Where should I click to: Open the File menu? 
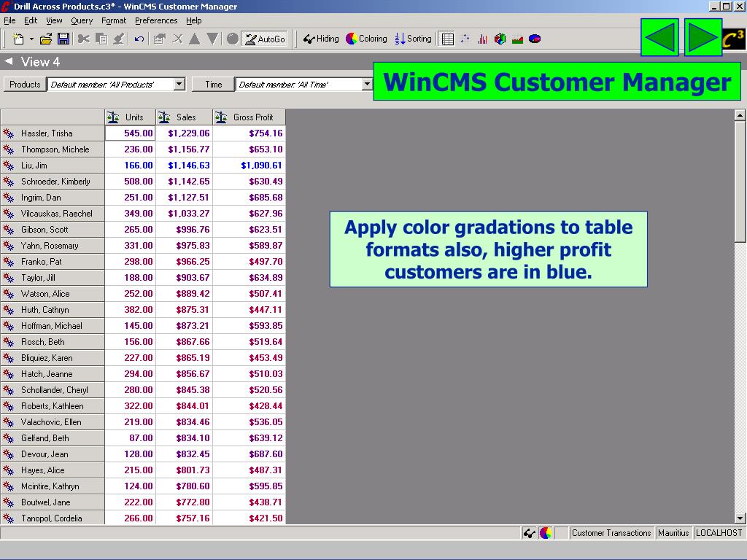[x=9, y=20]
